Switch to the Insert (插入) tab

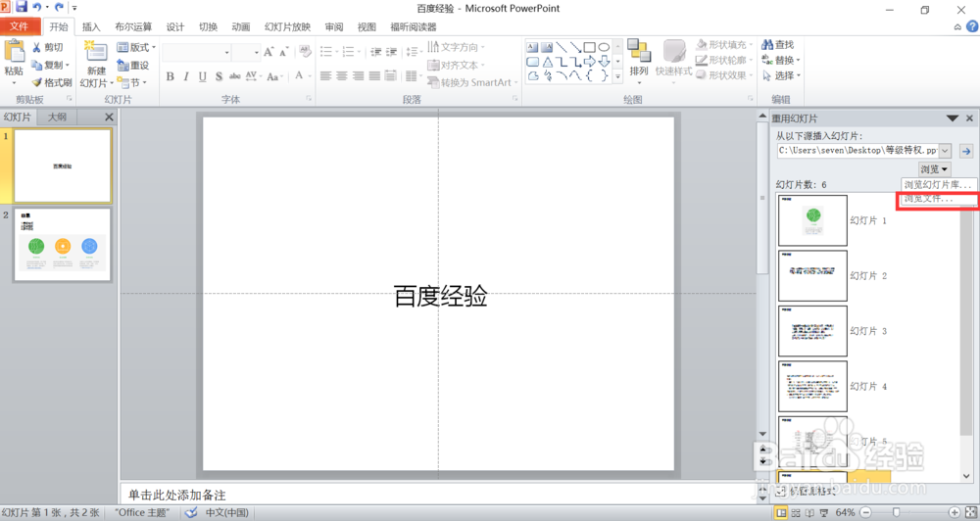[x=91, y=26]
